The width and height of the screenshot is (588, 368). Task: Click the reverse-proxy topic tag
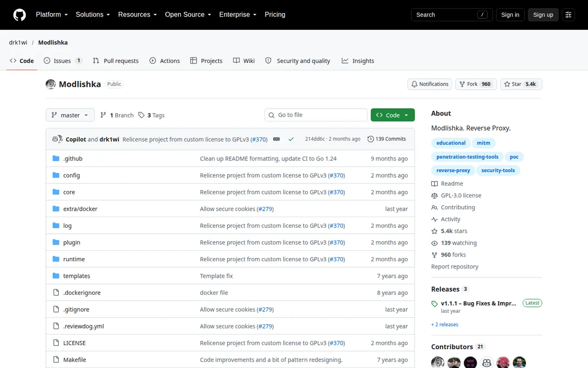[453, 170]
